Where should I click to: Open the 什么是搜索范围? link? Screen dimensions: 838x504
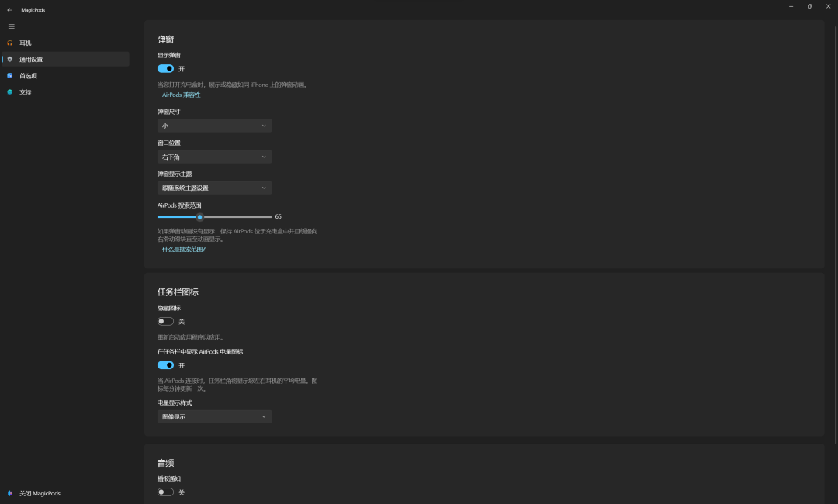tap(184, 250)
